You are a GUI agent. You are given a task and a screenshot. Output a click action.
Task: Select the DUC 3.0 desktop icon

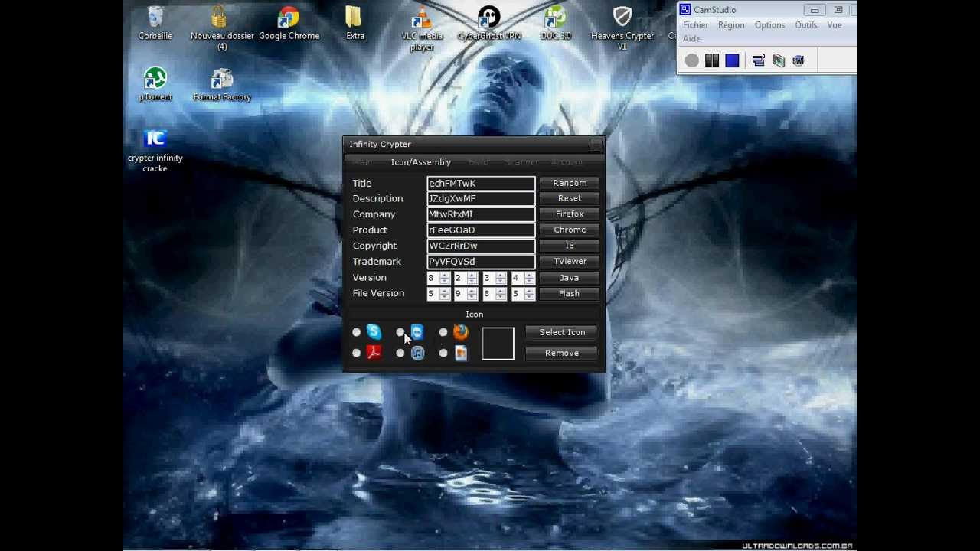pyautogui.click(x=556, y=24)
